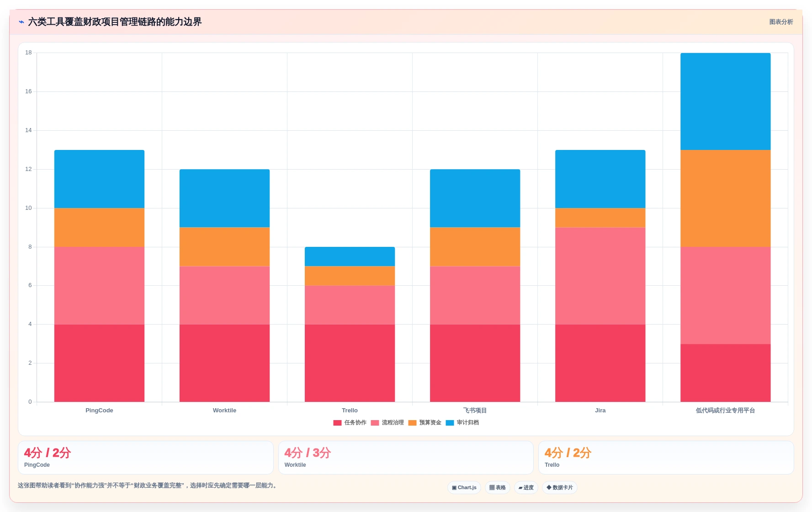Screen dimensions: 812x512
Task: Click the Jira pink bar segment
Action: tap(600, 276)
